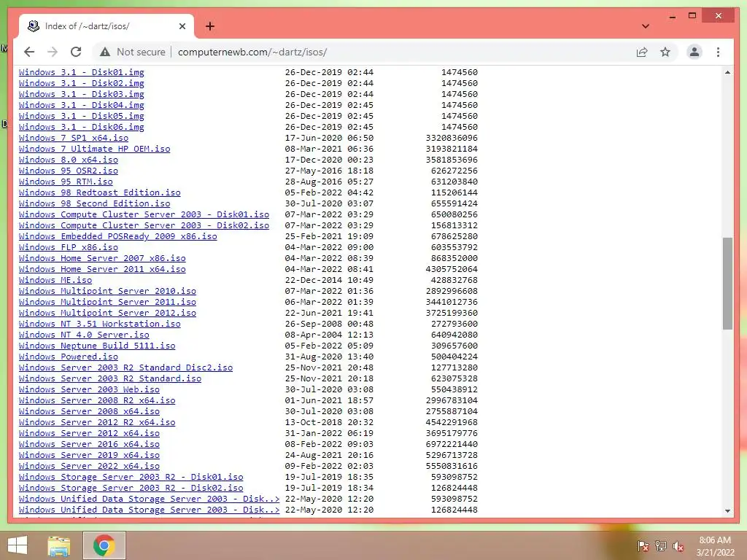Open Windows NT 4.0 Server.iso link
The height and width of the screenshot is (560, 747).
[84, 335]
